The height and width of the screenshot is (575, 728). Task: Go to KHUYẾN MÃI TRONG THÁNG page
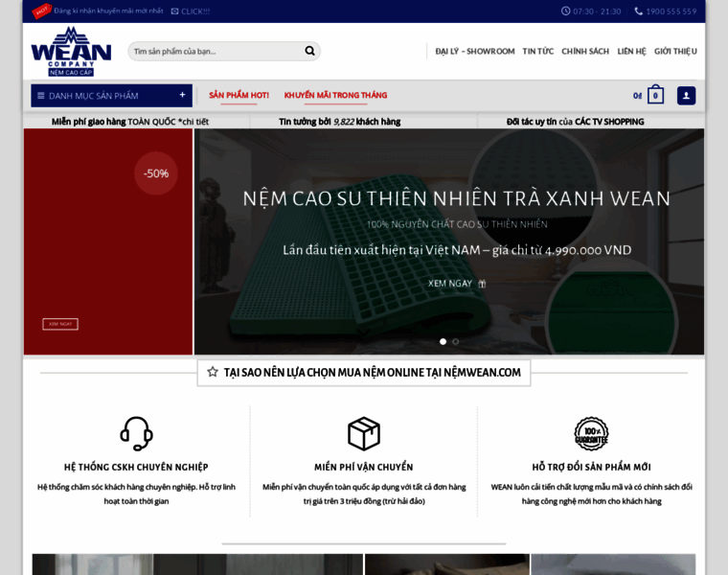335,95
